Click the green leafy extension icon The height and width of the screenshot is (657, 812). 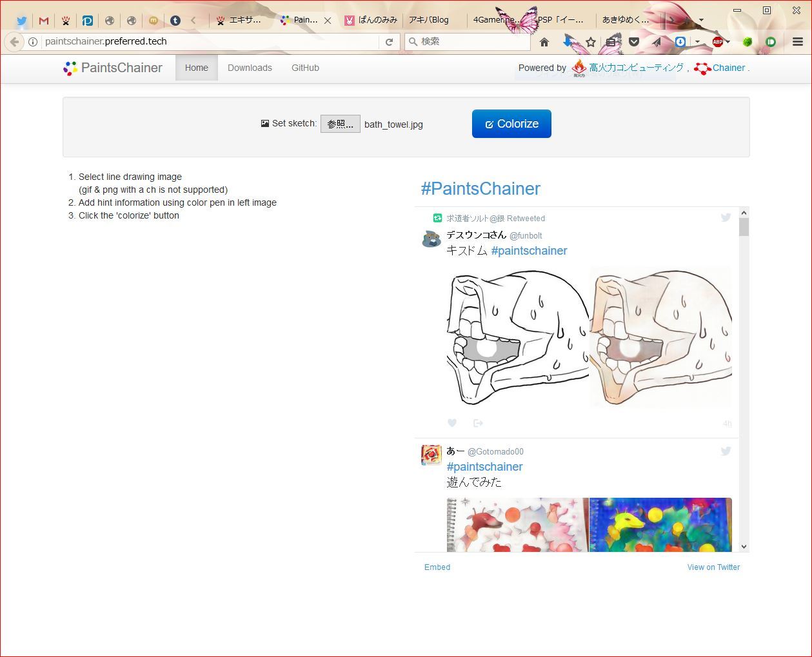[x=748, y=42]
